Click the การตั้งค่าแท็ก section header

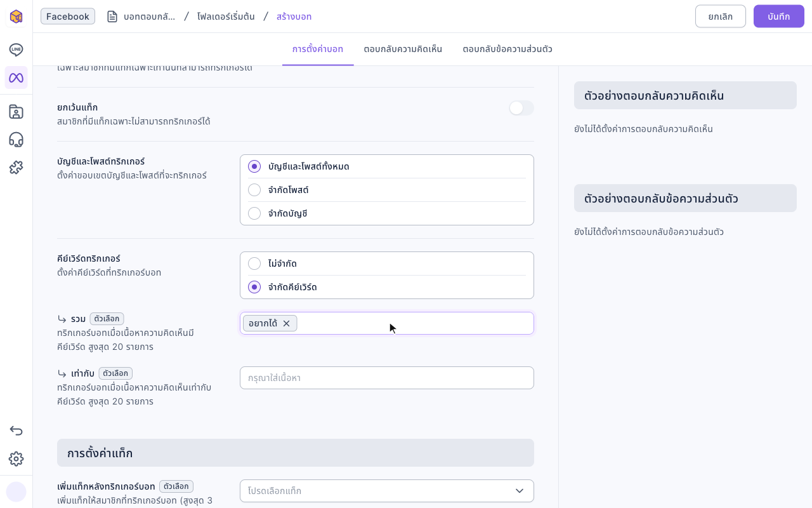296,453
